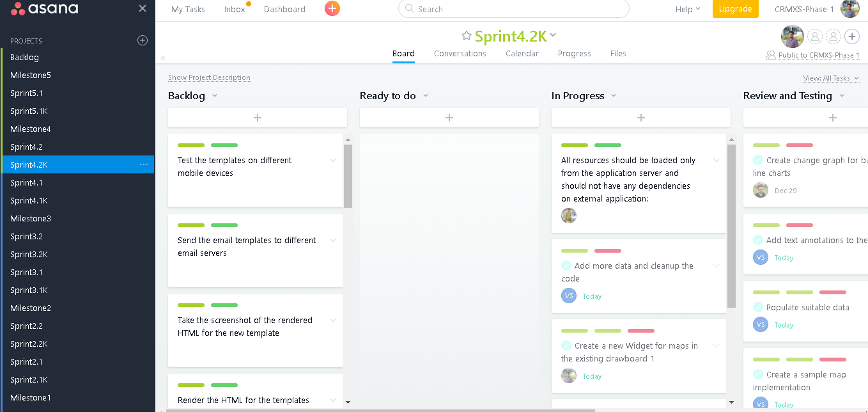Viewport: 868px width, 412px height.
Task: Switch to the Conversations tab
Action: coord(460,54)
